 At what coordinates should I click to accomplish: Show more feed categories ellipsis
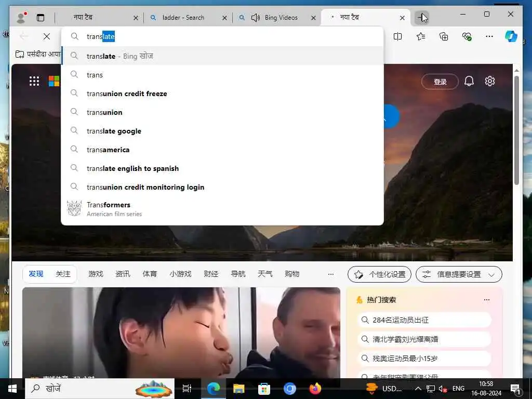tap(331, 274)
